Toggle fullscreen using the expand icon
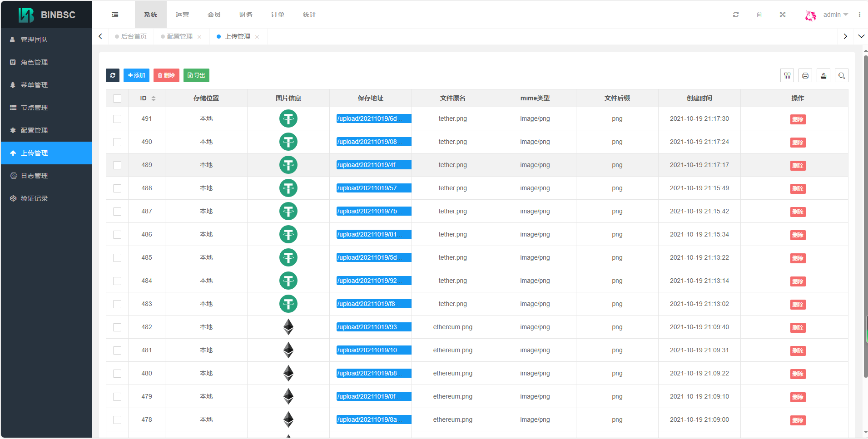The width and height of the screenshot is (868, 439). click(782, 15)
